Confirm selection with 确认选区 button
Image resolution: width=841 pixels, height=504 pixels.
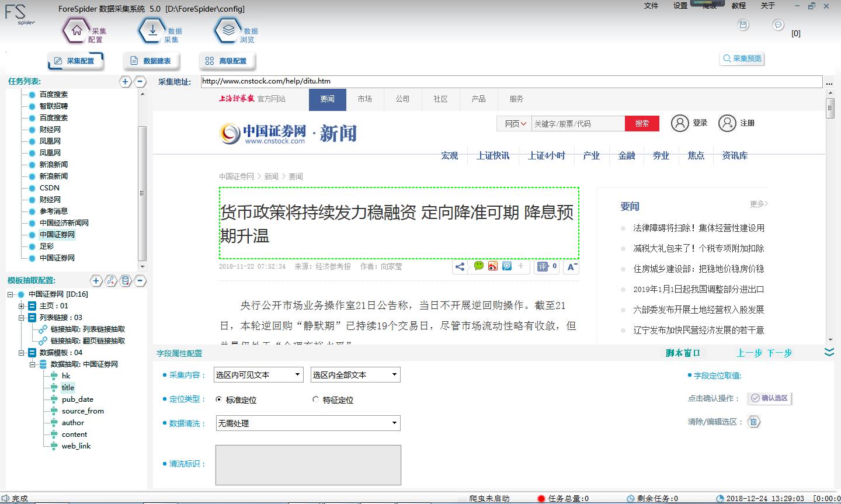[x=769, y=398]
